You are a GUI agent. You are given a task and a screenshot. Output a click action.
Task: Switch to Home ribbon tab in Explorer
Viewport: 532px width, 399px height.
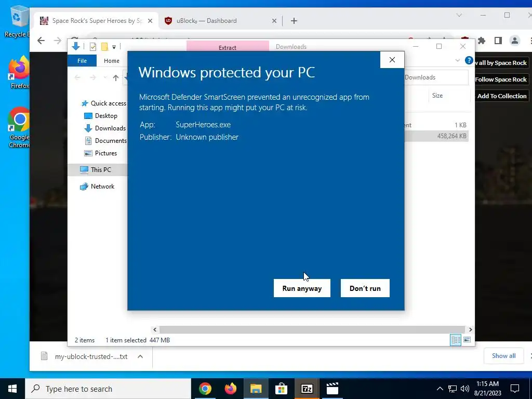coord(112,61)
